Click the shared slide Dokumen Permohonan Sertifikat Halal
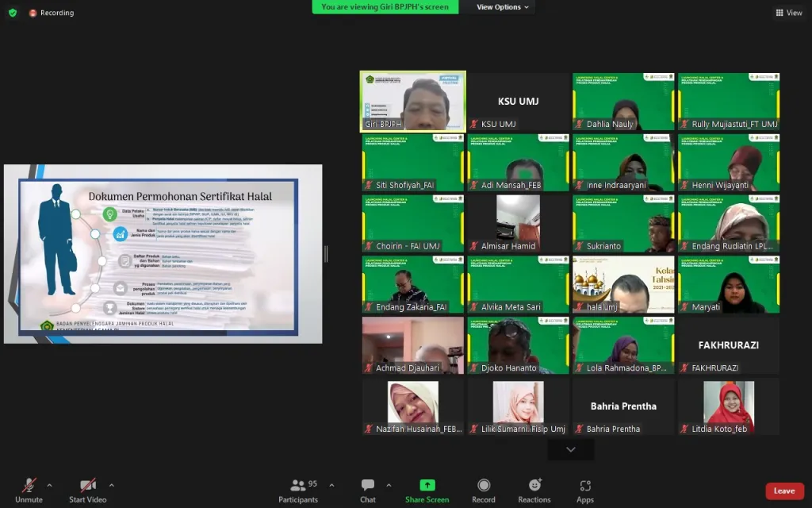Screen dimensions: 812x508 pyautogui.click(x=163, y=254)
